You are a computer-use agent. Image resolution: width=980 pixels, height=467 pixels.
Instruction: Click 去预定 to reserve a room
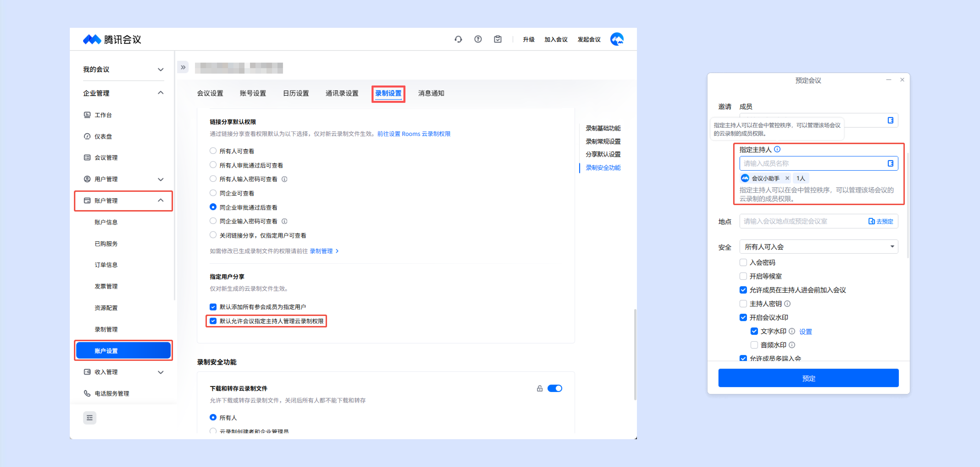[x=881, y=221]
